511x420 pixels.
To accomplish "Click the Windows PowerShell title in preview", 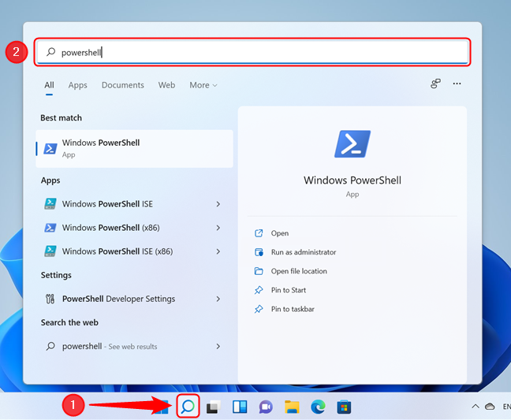I will click(352, 180).
